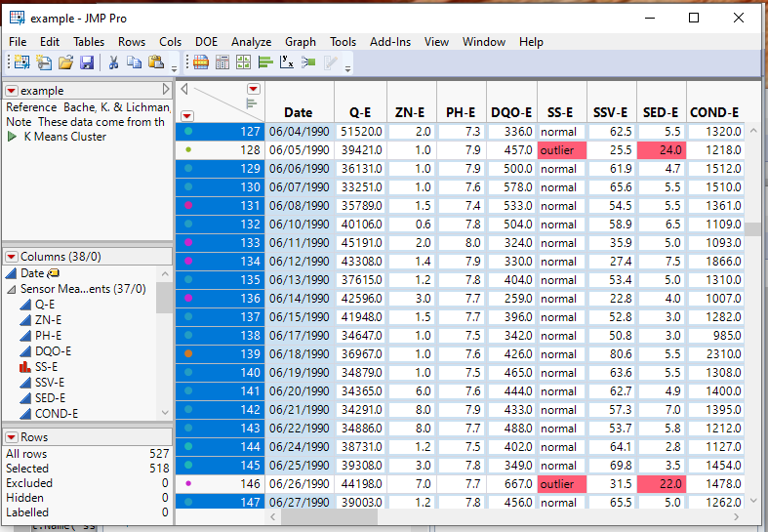768x532 pixels.
Task: Click the red outlier cell in row 128
Action: 561,150
